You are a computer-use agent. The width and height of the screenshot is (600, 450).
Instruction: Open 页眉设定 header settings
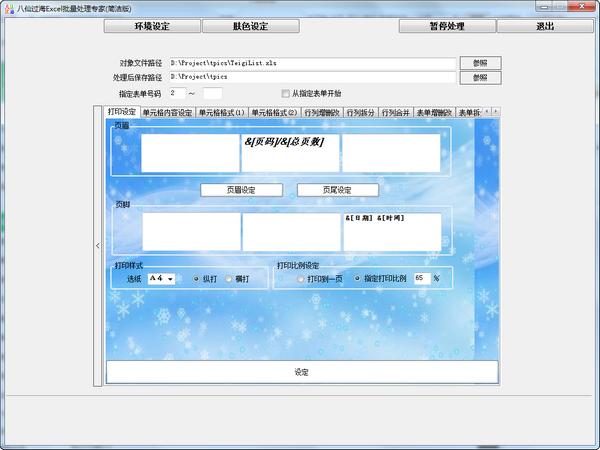[241, 190]
